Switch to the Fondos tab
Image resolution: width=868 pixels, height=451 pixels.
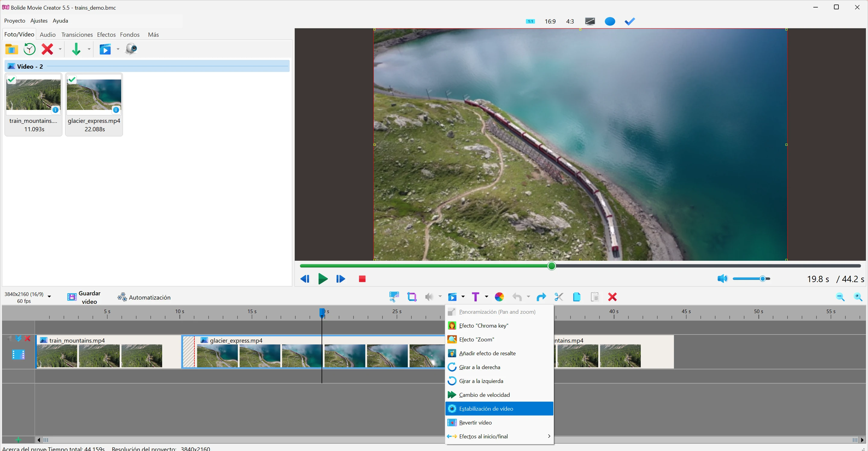tap(130, 35)
